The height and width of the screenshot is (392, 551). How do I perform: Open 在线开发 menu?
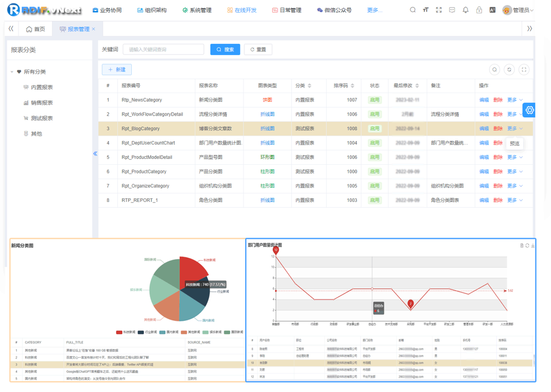242,10
